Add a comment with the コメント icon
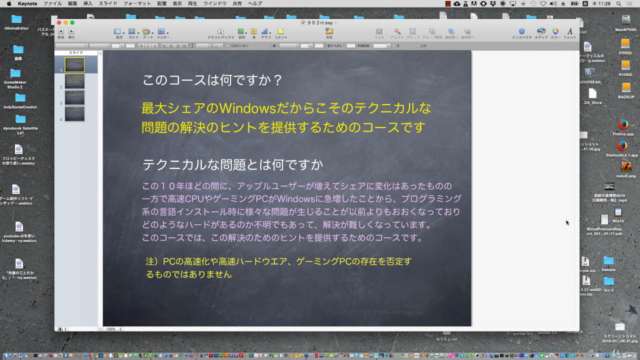The width and height of the screenshot is (640, 360). tap(281, 32)
